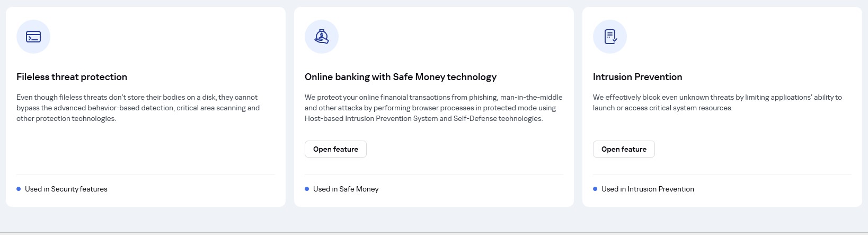Click the Fileless threat protection card's divider line
Screen dimensions: 868x235
(x=146, y=175)
